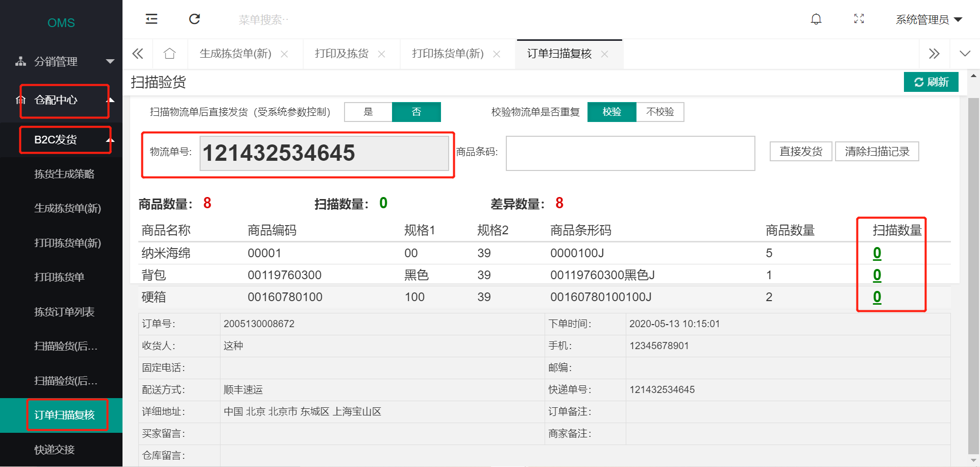
Task: Focus the 物流单号 input field
Action: point(324,153)
